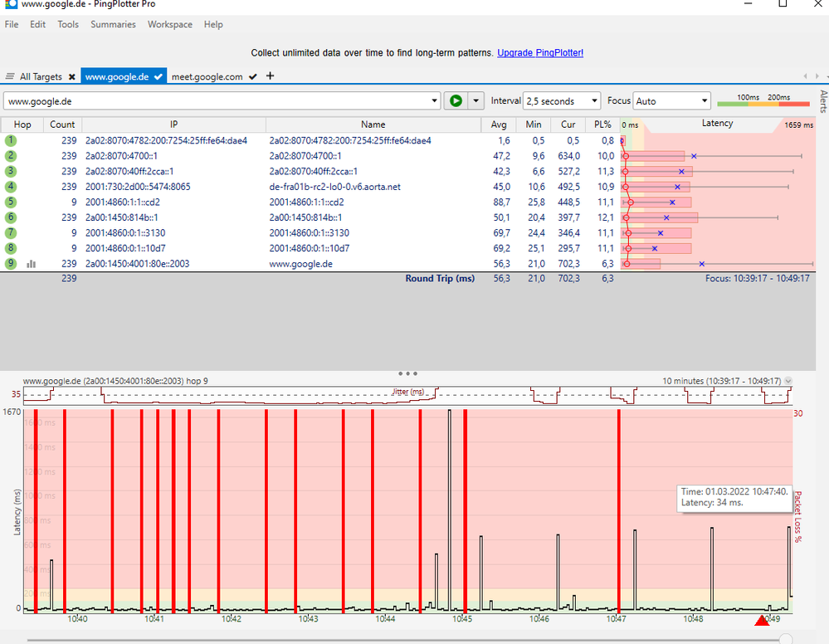Click the Min column header
Image resolution: width=829 pixels, height=644 pixels.
coord(533,124)
